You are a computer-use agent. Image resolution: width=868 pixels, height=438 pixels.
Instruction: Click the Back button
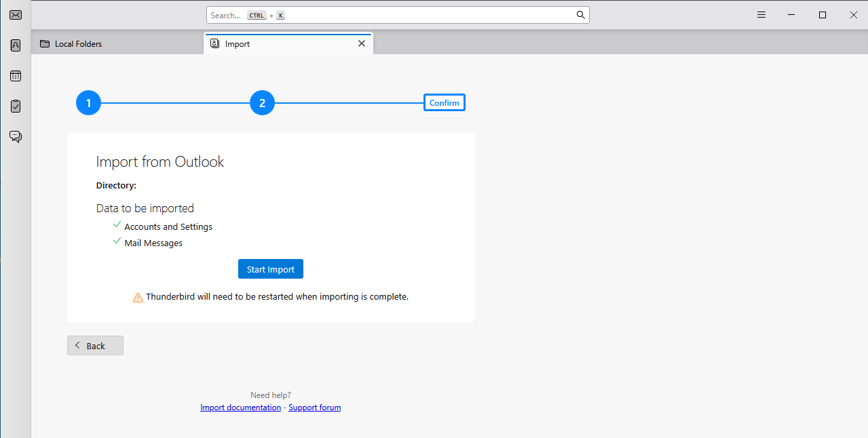(95, 346)
